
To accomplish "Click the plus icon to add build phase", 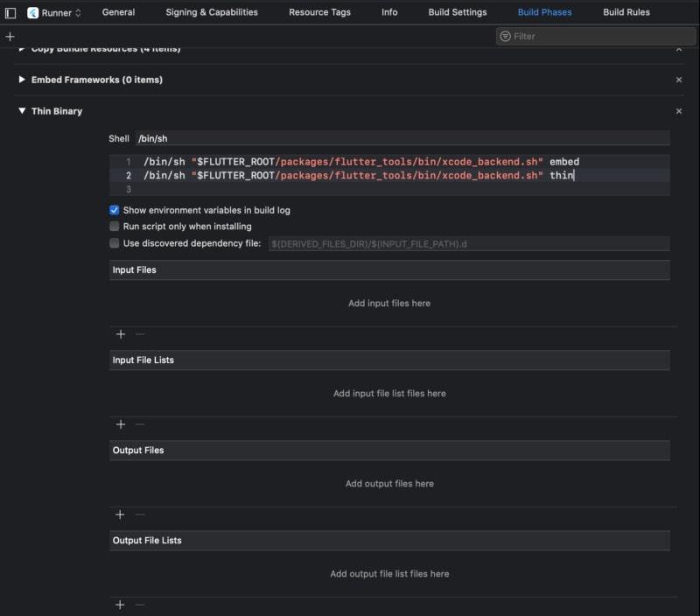I will click(10, 36).
